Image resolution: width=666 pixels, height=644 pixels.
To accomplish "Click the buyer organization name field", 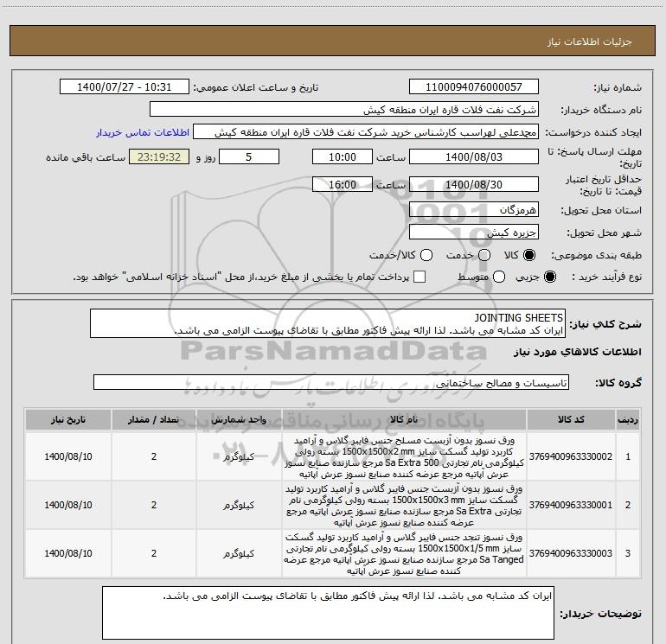I will pos(344,110).
